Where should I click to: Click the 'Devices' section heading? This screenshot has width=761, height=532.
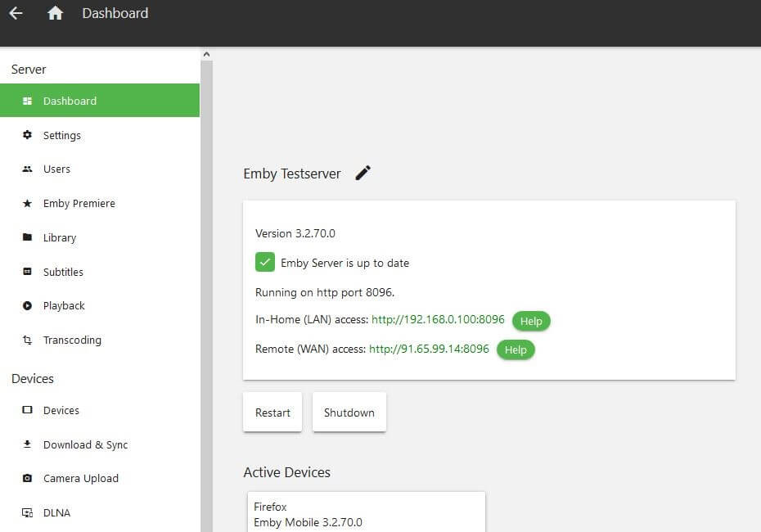pyautogui.click(x=33, y=379)
